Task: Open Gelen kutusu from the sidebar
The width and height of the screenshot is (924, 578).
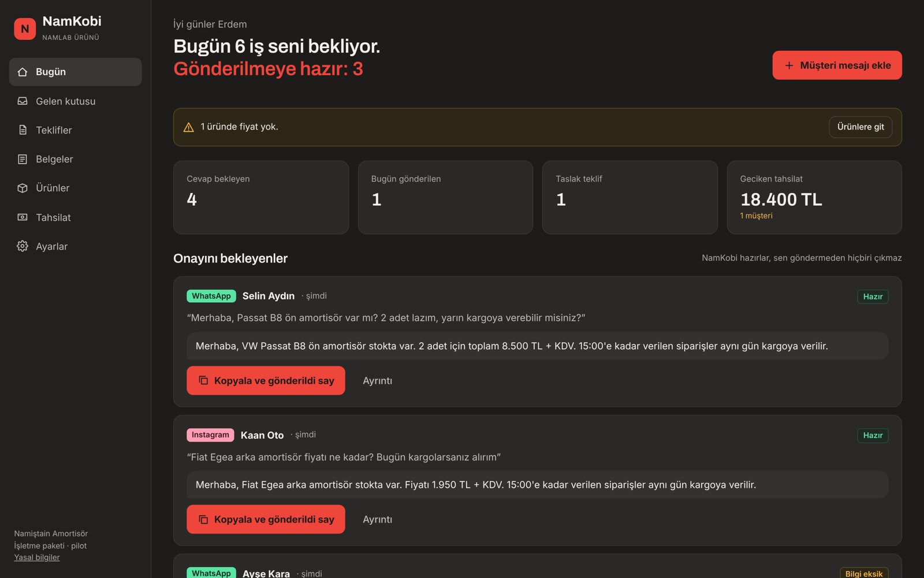Action: (x=75, y=101)
